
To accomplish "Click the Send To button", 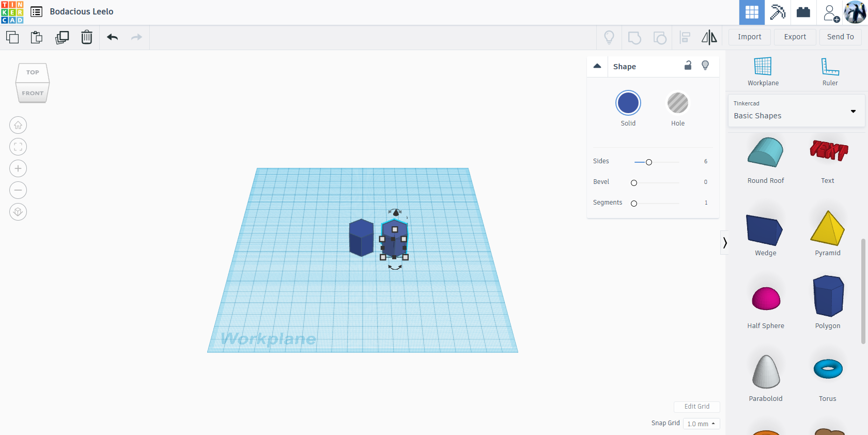I will (841, 37).
